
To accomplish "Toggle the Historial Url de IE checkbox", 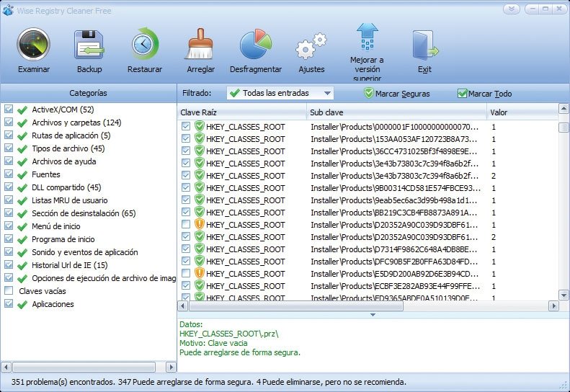I will pyautogui.click(x=9, y=264).
